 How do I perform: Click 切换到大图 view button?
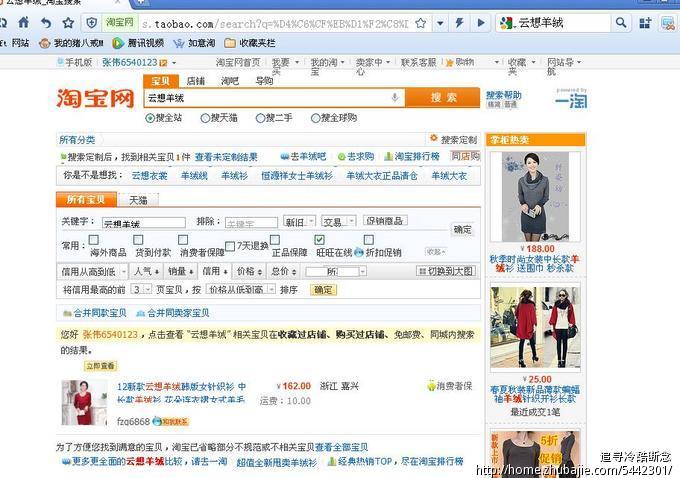tap(446, 271)
